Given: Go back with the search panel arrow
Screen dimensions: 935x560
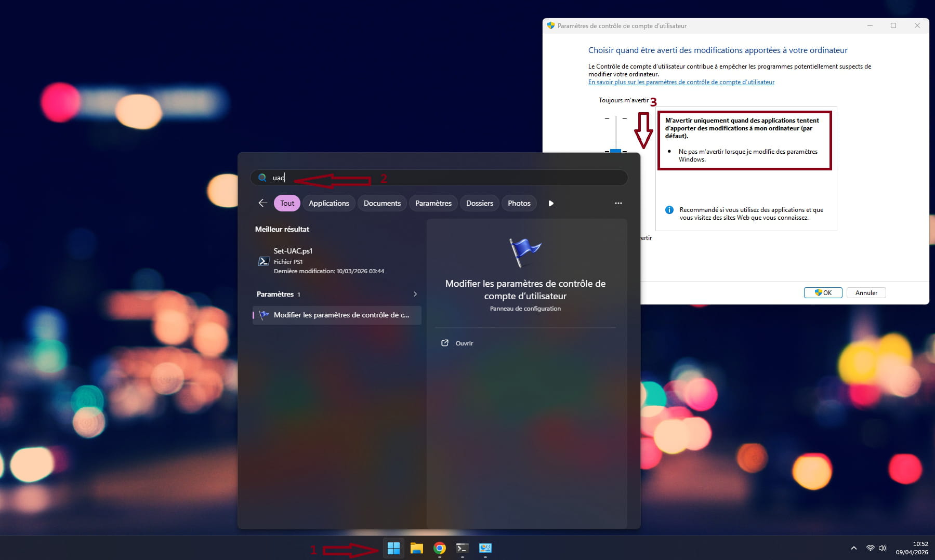Looking at the screenshot, I should pos(263,203).
